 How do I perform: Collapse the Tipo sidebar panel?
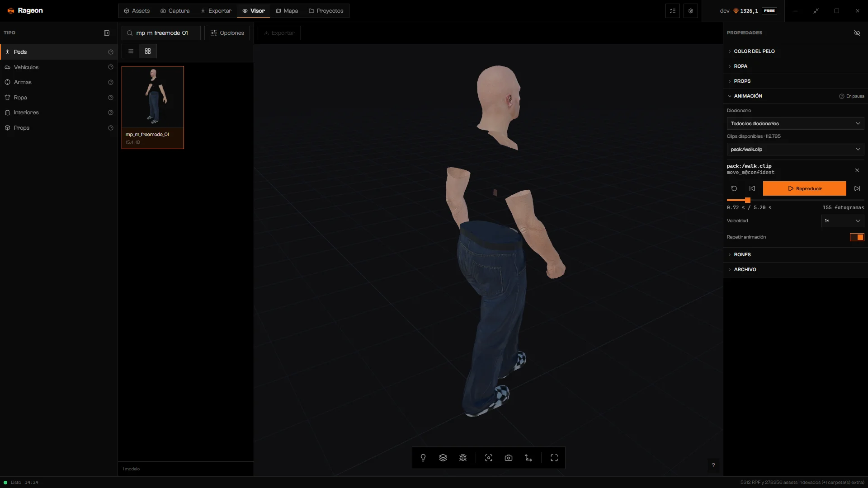[x=107, y=33]
